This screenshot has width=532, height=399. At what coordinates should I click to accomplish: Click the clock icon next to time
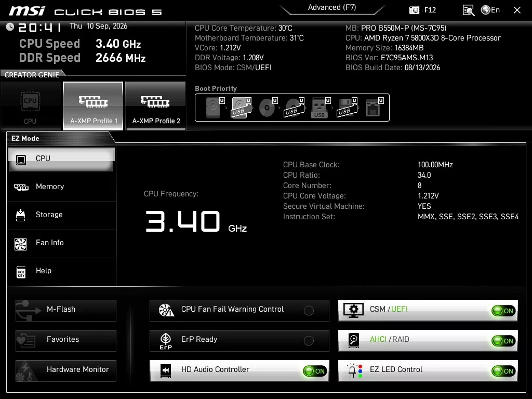(x=10, y=26)
